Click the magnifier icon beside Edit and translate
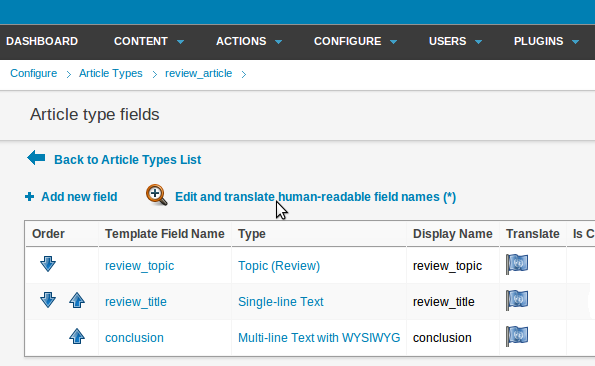 (x=157, y=195)
